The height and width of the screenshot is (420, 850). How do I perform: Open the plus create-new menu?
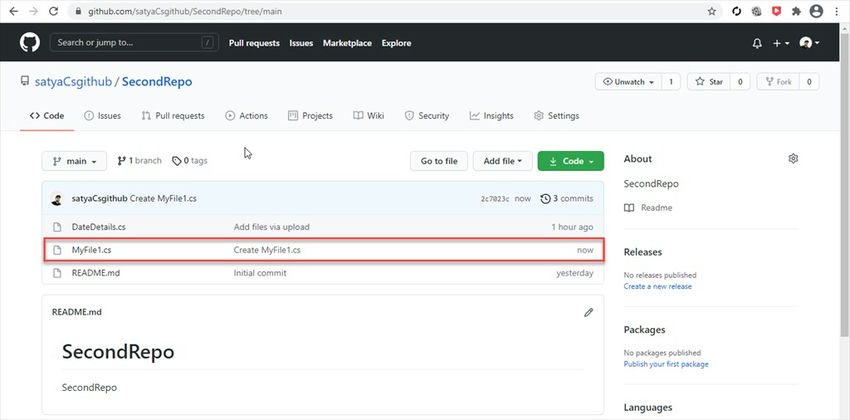tap(782, 43)
